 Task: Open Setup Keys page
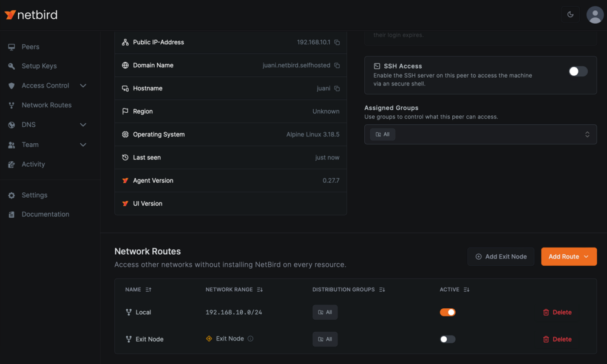pos(39,66)
